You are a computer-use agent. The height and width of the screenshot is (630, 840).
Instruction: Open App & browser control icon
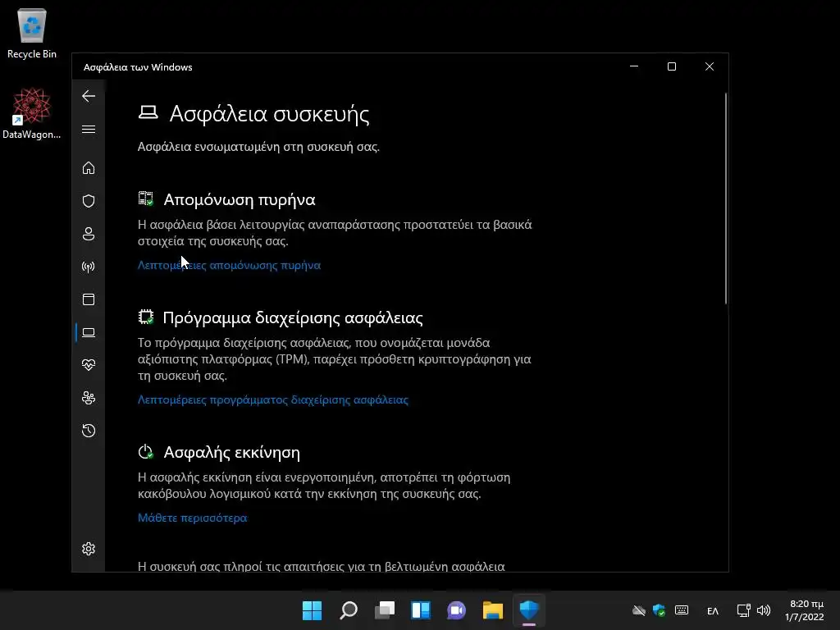89,299
